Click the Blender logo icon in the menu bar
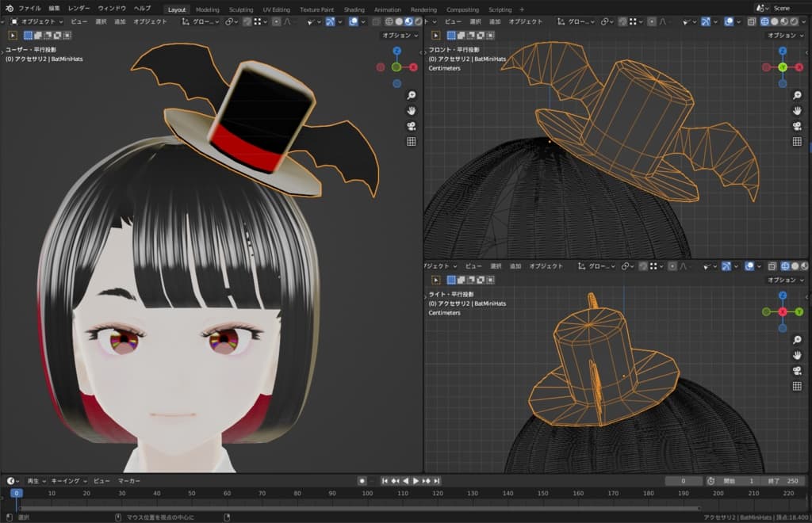 point(9,8)
